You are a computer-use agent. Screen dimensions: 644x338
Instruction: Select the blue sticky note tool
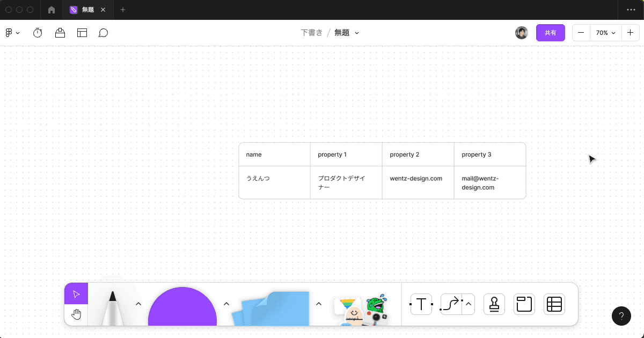pos(272,308)
